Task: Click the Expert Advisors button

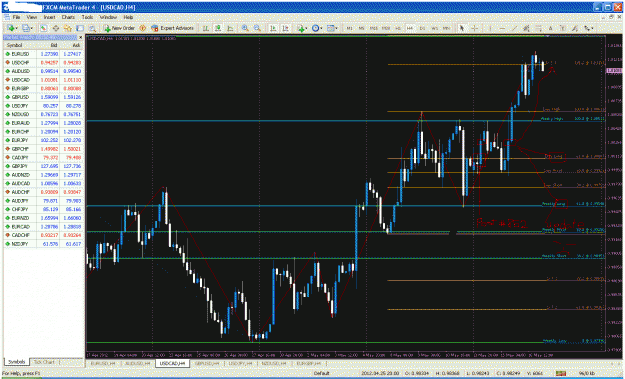Action: click(172, 28)
